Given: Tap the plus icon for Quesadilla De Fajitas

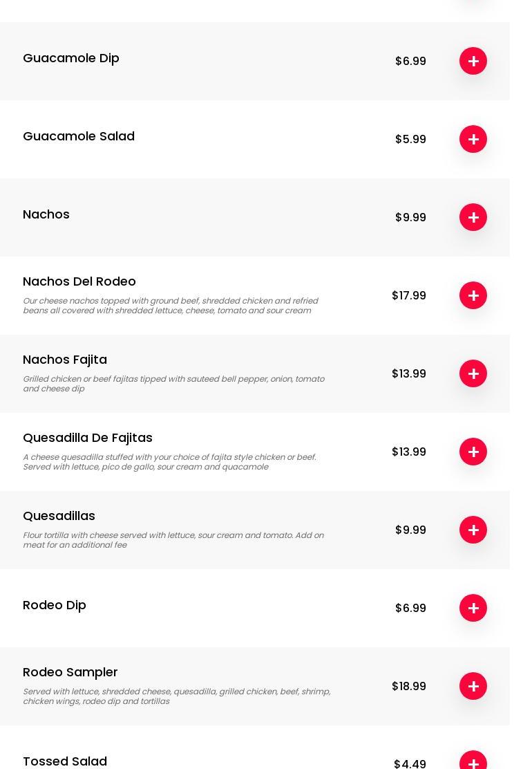Looking at the screenshot, I should (473, 452).
